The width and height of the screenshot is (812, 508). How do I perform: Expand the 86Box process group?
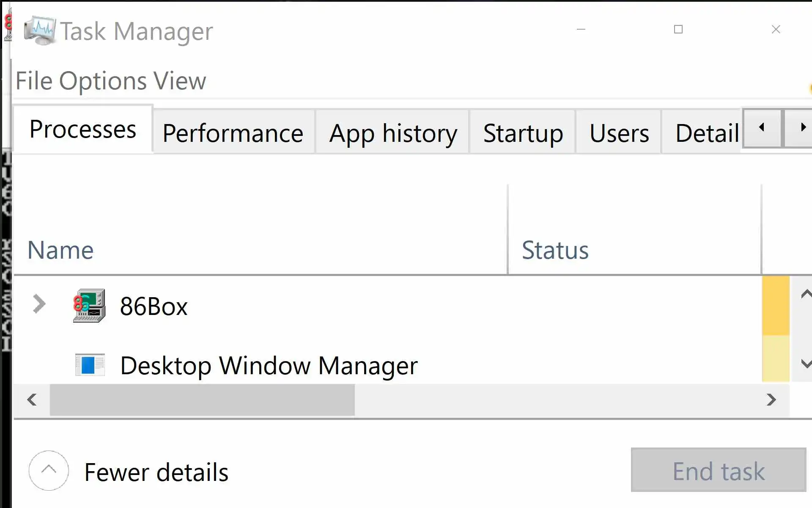(x=39, y=304)
